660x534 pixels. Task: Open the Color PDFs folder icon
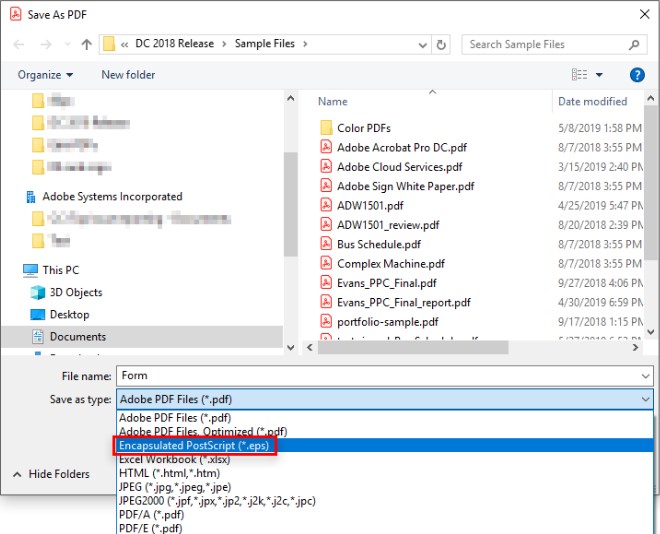coord(326,128)
